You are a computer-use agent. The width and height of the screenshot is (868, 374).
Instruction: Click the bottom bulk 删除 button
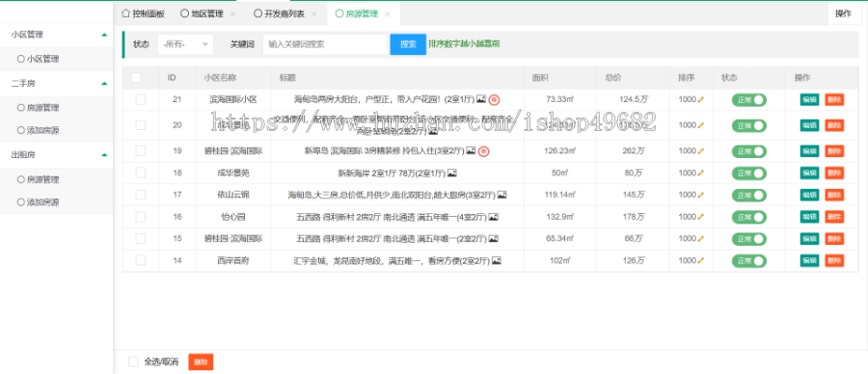[201, 361]
